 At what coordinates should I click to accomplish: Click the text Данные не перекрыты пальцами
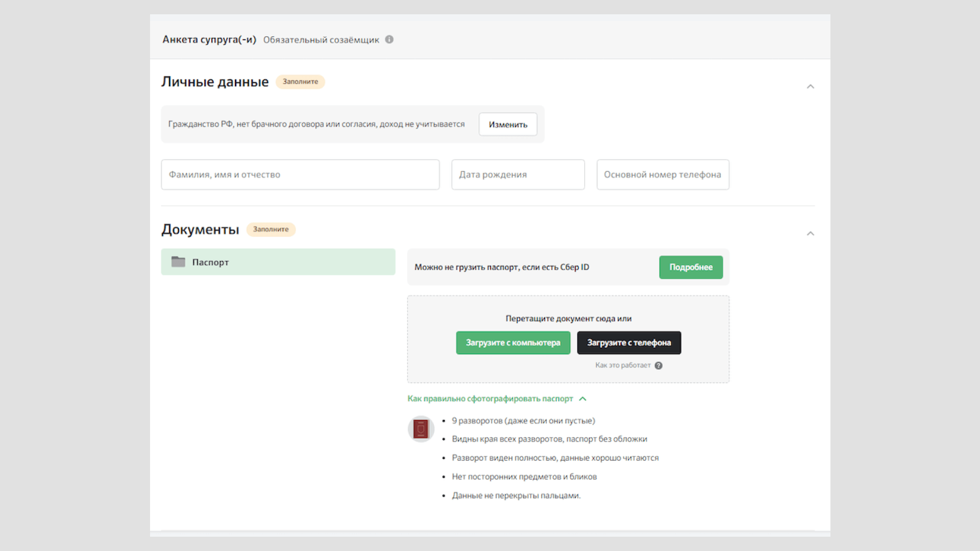click(516, 495)
